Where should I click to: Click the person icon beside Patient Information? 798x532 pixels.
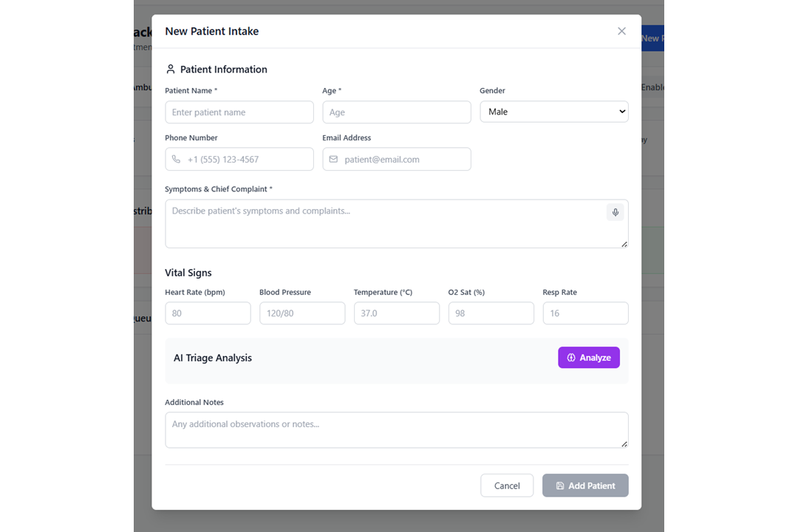point(171,69)
